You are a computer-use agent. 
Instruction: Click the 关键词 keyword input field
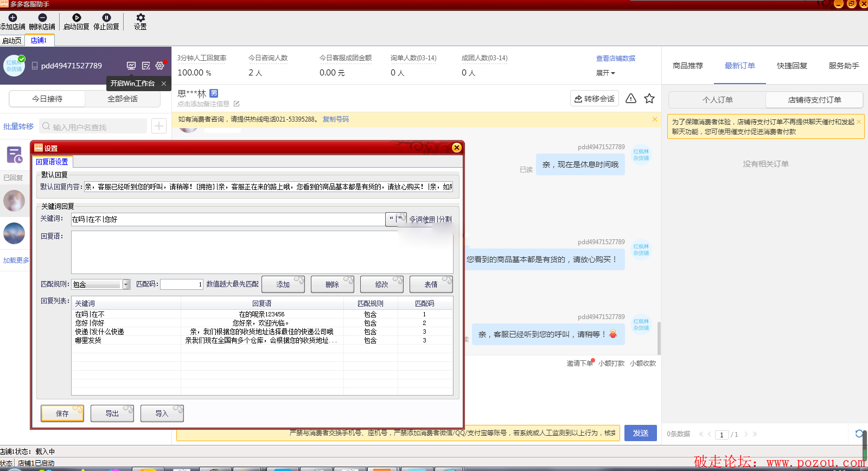228,219
